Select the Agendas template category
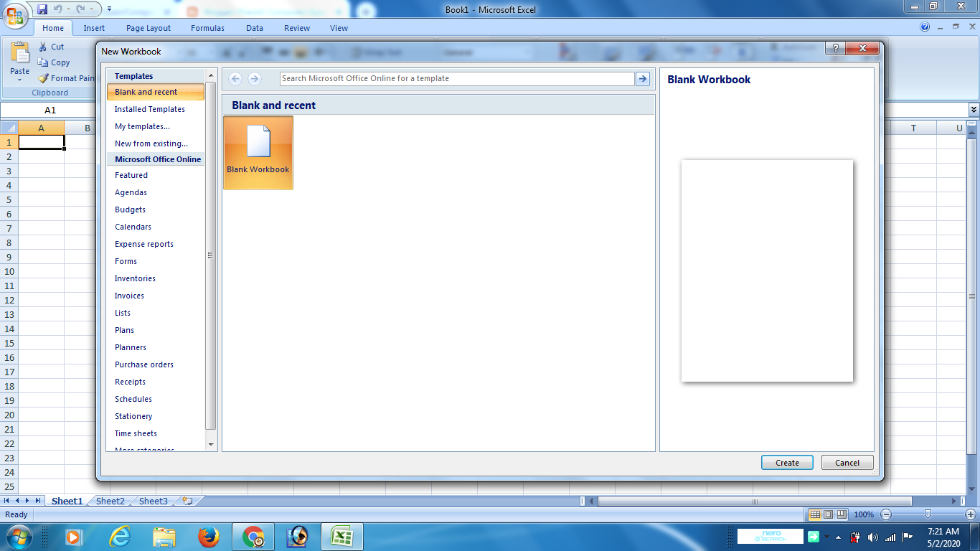980x551 pixels. (155, 192)
